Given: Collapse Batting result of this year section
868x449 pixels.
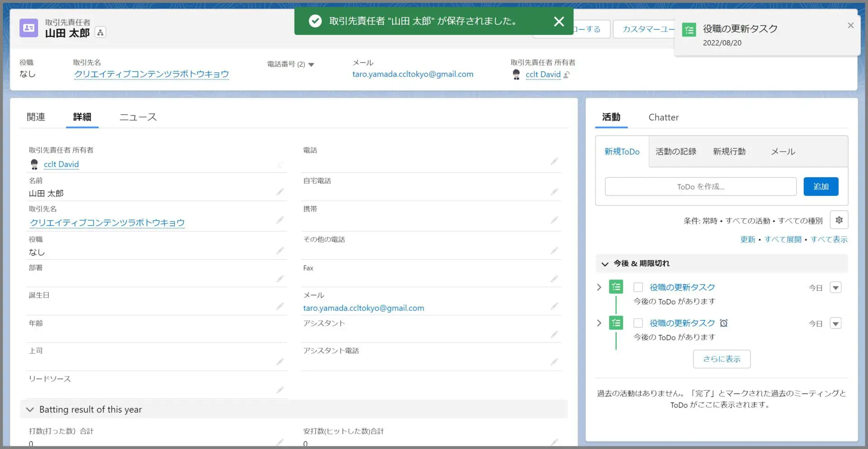Looking at the screenshot, I should point(30,410).
